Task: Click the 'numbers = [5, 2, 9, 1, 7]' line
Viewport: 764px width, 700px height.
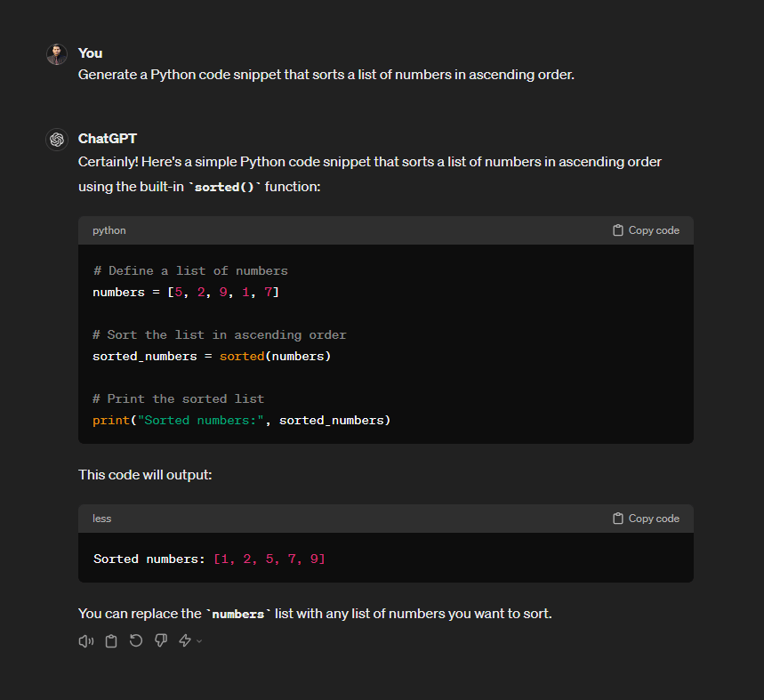Action: point(186,293)
